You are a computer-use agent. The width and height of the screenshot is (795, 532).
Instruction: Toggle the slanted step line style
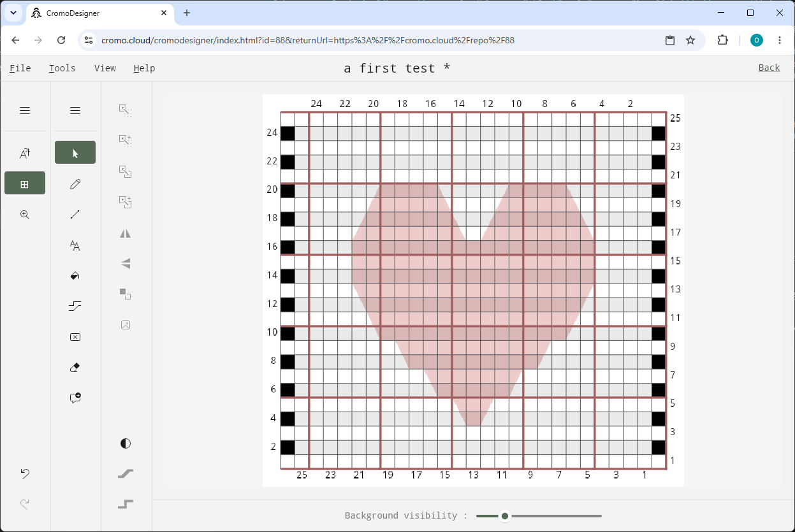[x=126, y=473]
